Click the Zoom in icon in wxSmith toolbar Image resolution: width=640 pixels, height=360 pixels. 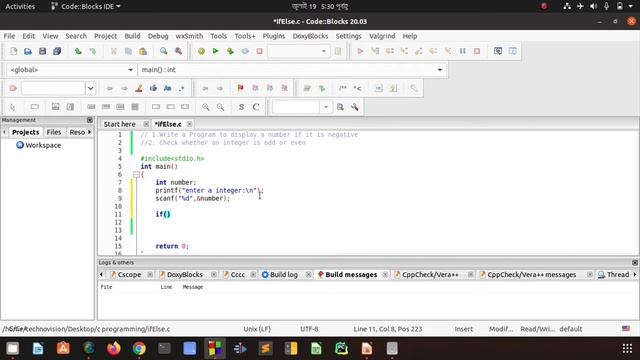coord(206,107)
